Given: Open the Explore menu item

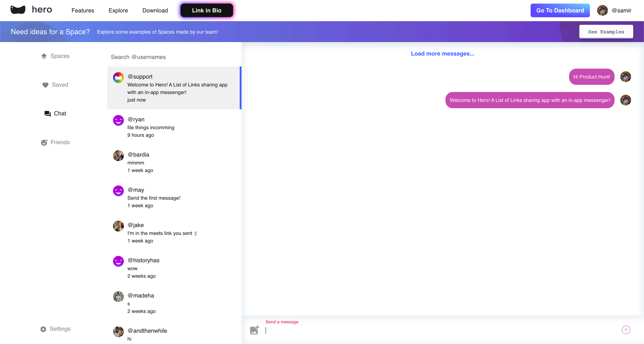Looking at the screenshot, I should 118,10.
